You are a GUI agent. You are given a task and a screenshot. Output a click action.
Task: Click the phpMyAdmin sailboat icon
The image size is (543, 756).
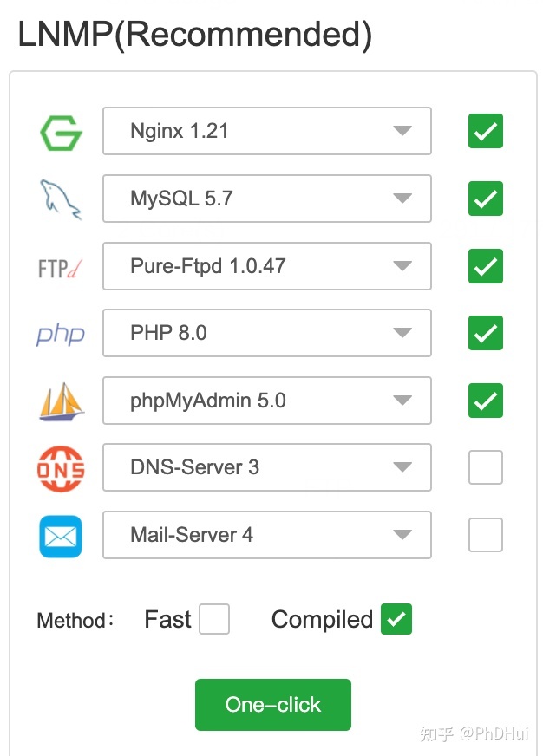pyautogui.click(x=62, y=401)
